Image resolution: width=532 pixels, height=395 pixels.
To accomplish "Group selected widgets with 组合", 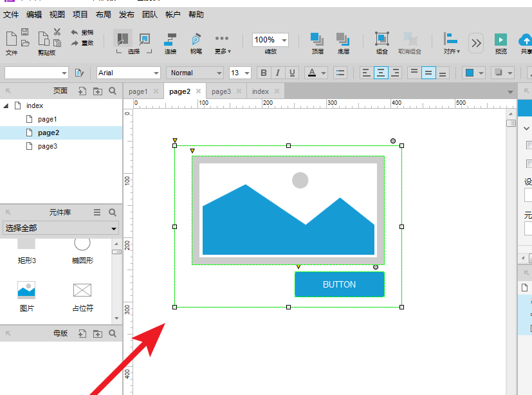I will click(x=382, y=42).
